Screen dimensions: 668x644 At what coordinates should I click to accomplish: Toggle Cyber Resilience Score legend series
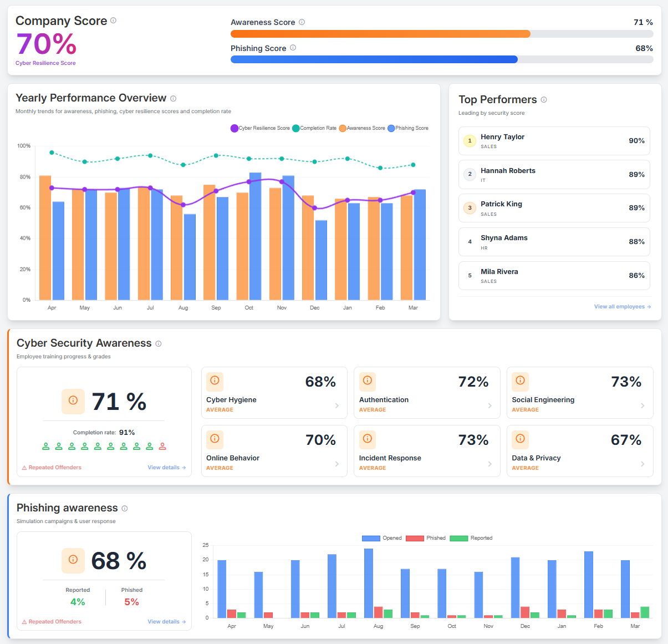tap(260, 128)
